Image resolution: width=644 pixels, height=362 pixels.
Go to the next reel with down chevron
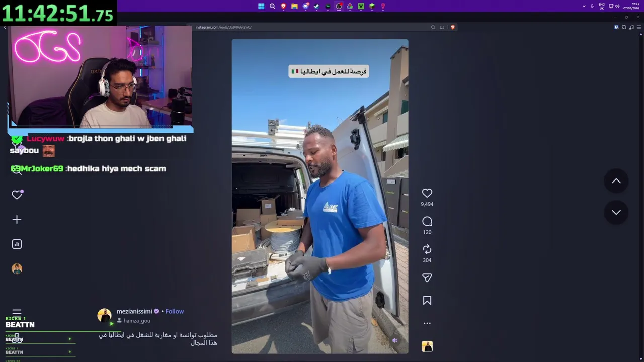pos(616,212)
